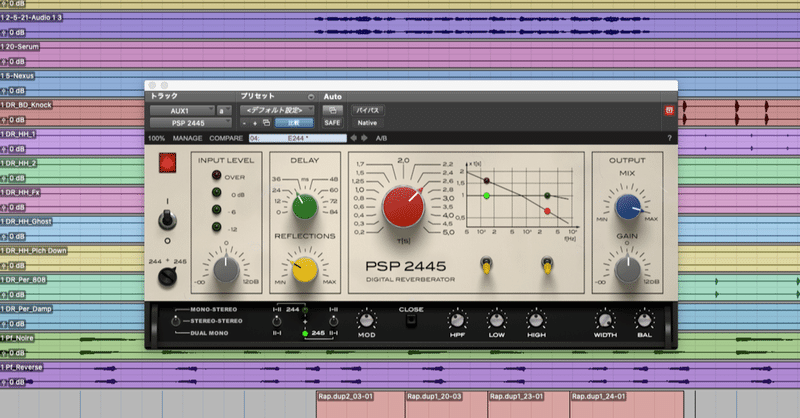Open the <デフォルト設定> preset dropdown
This screenshot has width=800, height=418.
click(x=277, y=110)
